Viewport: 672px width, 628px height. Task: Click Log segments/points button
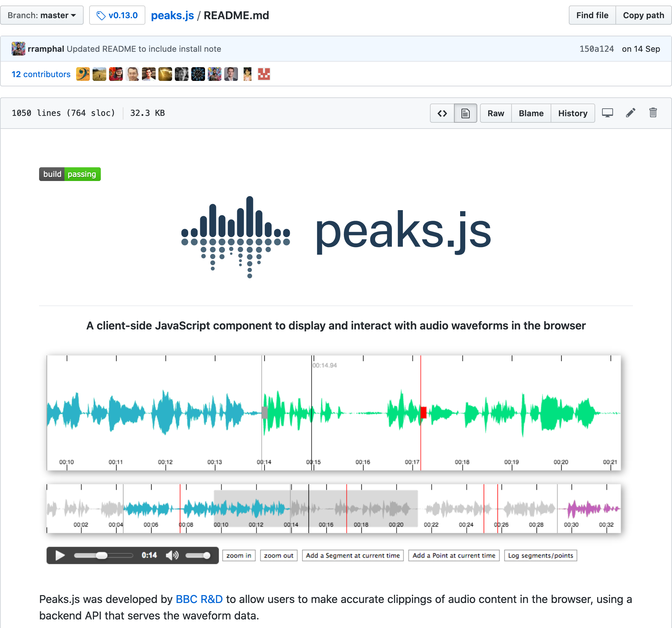point(541,555)
